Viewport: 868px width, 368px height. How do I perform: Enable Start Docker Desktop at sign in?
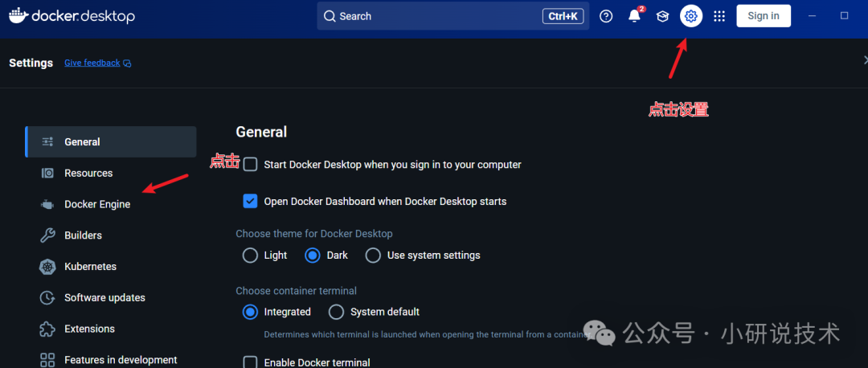pos(251,165)
